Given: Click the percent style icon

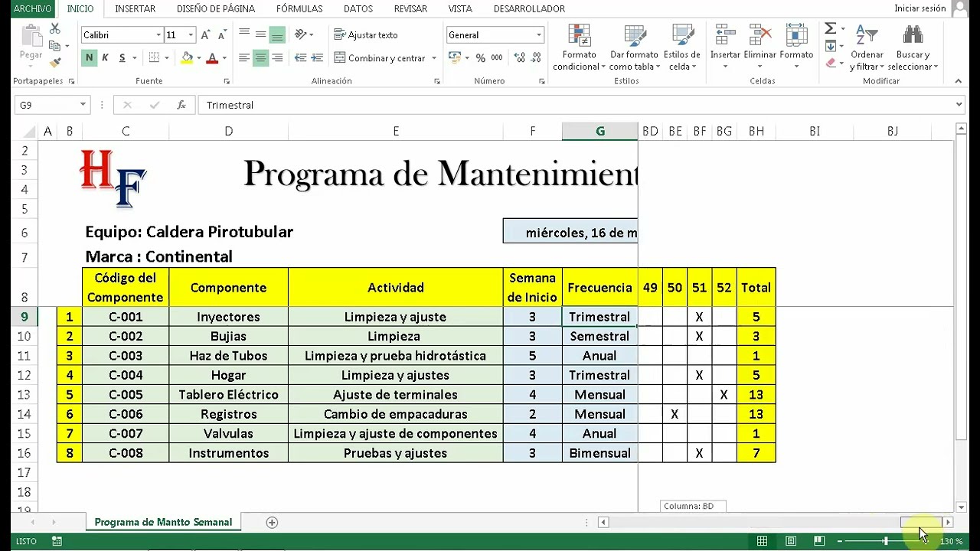Looking at the screenshot, I should click(x=480, y=58).
